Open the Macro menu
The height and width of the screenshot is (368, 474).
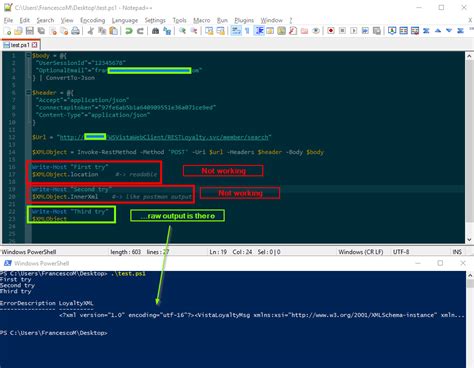202,20
